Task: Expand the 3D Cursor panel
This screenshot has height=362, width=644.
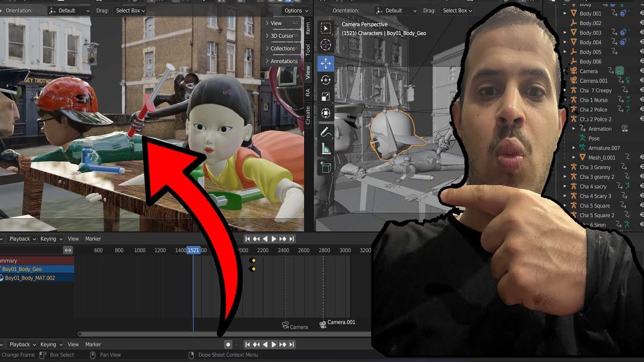Action: [282, 36]
